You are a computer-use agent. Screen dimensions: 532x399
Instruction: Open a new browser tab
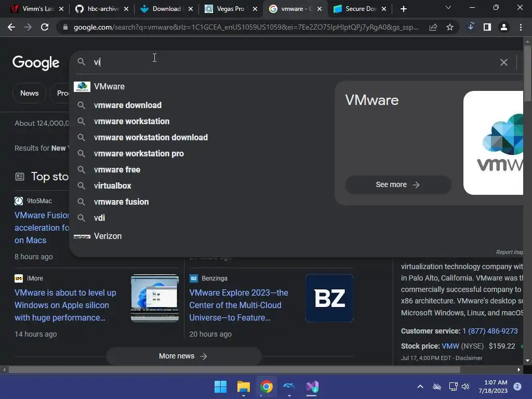[x=403, y=9]
